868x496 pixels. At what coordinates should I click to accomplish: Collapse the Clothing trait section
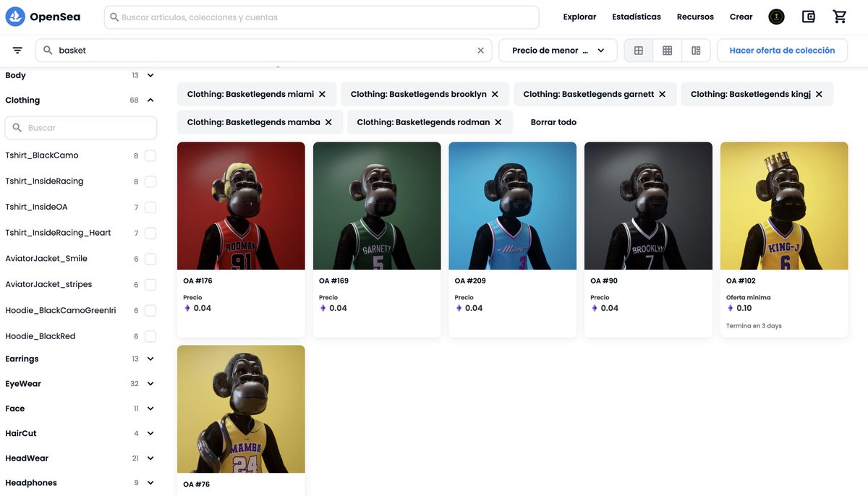150,100
